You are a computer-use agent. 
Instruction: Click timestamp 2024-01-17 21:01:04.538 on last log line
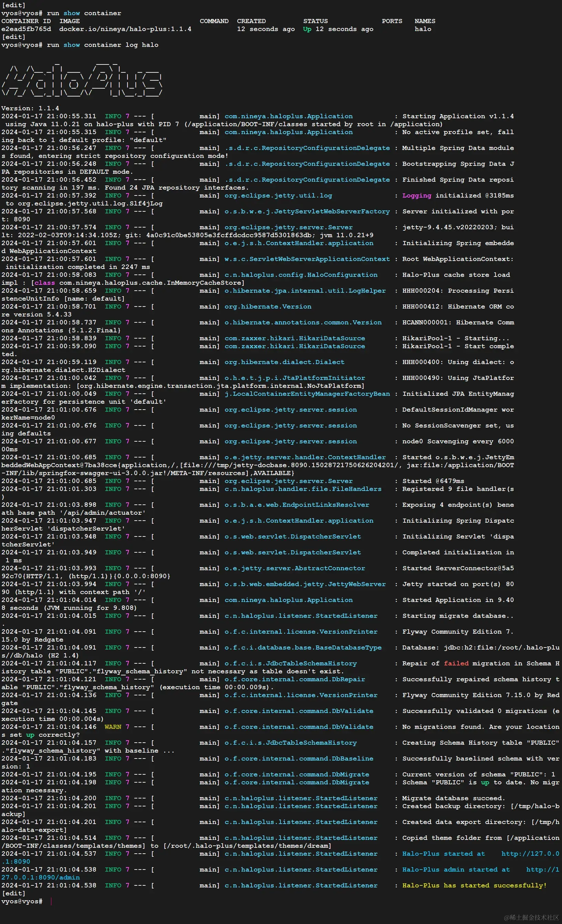pyautogui.click(x=49, y=885)
